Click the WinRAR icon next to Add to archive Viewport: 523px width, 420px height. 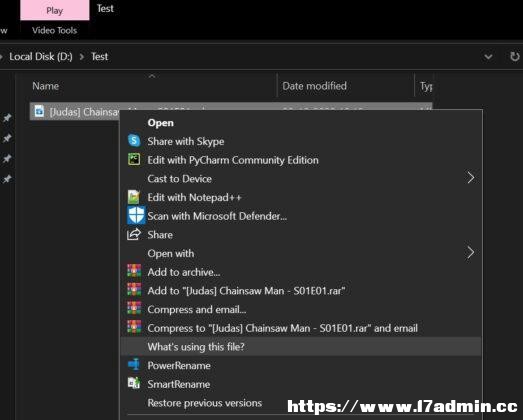click(134, 271)
